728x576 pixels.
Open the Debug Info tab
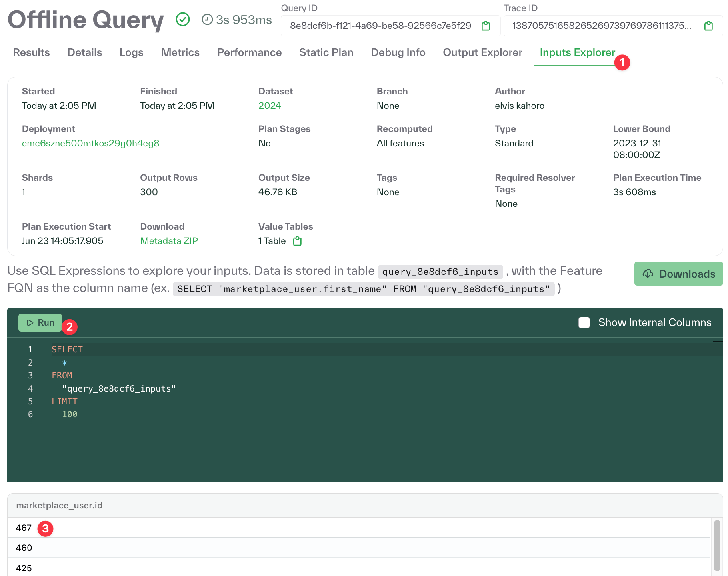point(398,52)
